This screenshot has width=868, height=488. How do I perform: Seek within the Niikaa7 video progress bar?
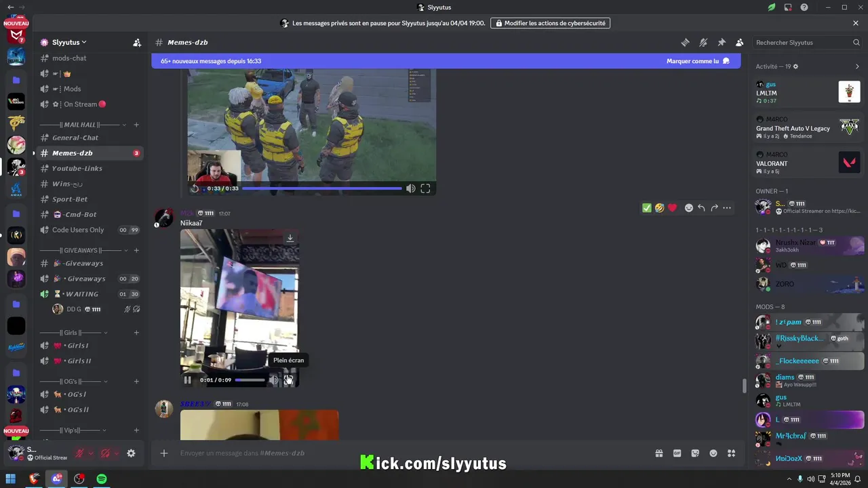(x=250, y=380)
